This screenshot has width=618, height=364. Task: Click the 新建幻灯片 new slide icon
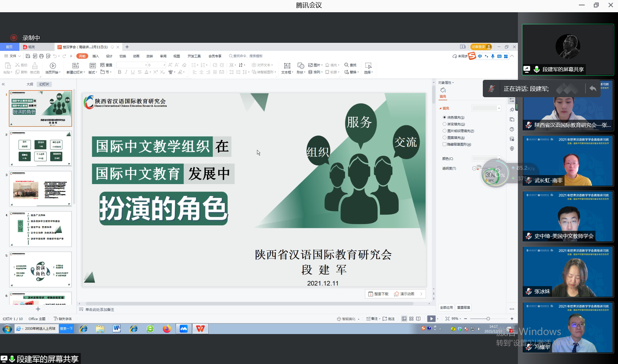(x=75, y=66)
